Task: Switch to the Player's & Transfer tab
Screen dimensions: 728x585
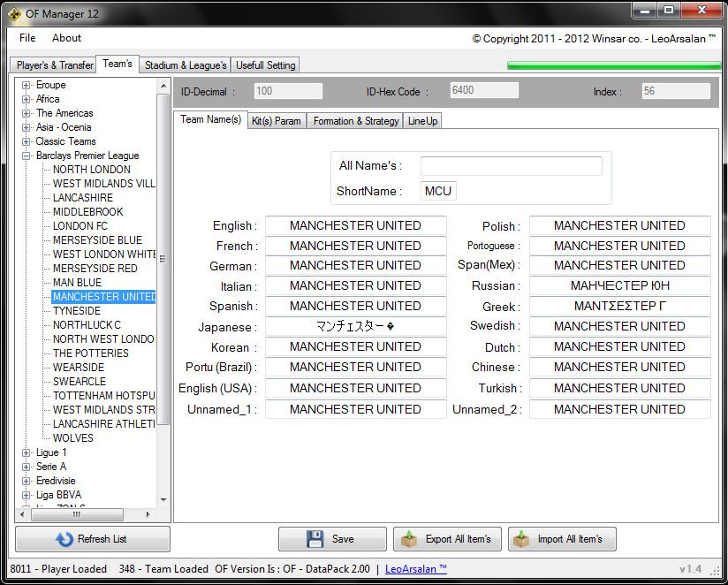Action: [55, 65]
